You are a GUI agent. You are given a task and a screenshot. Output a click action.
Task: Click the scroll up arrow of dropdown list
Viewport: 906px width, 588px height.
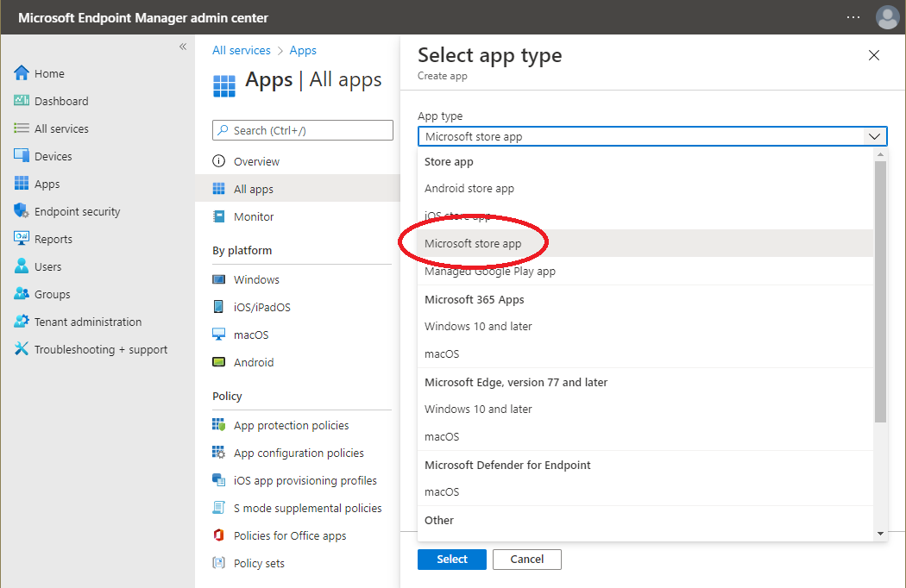881,154
